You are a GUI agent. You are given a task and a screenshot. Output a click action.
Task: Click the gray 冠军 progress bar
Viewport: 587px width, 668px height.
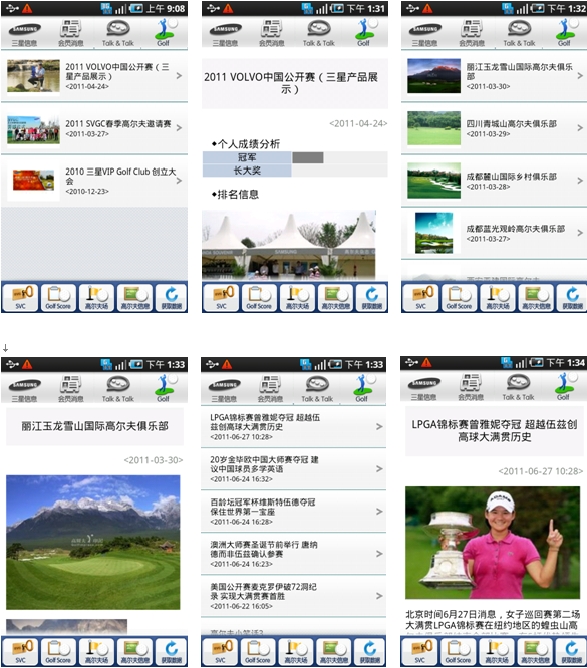coord(308,157)
